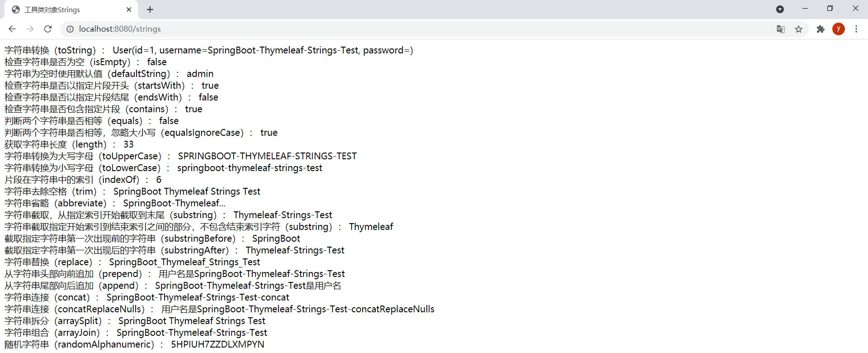Expand the circled down-arrow in title bar
The width and height of the screenshot is (868, 353).
(780, 9)
